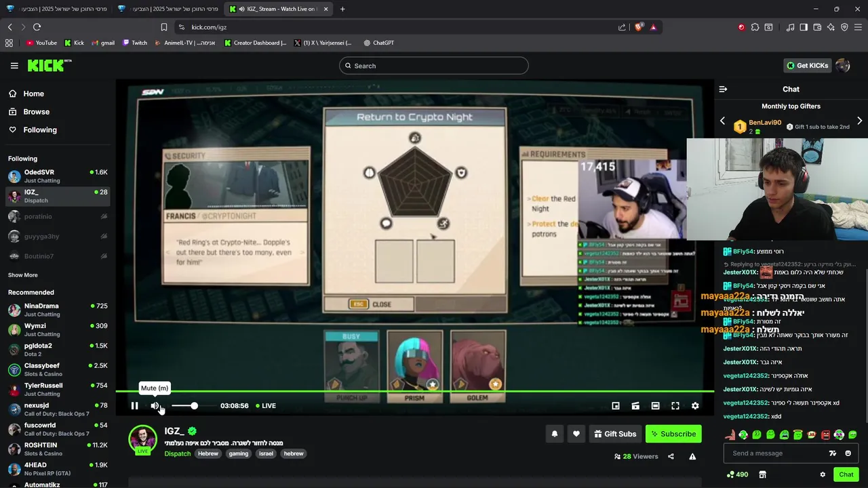
Task: Click the 28 Viewers count
Action: pyautogui.click(x=636, y=456)
